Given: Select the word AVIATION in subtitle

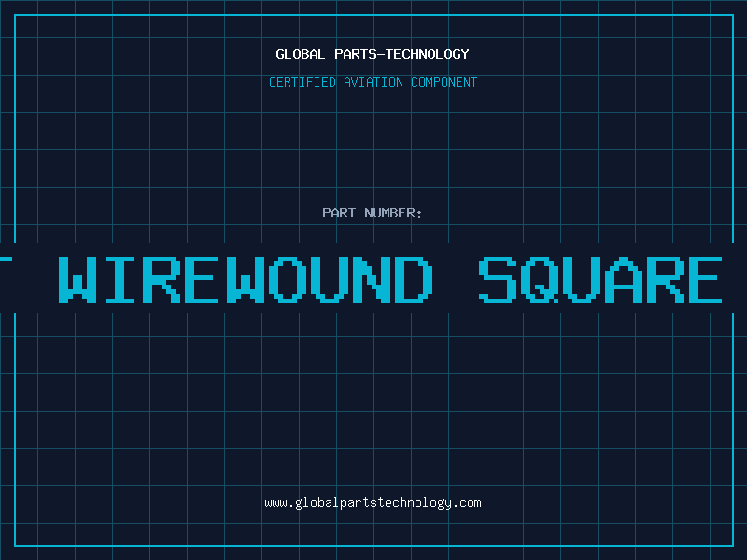Looking at the screenshot, I should tap(373, 82).
